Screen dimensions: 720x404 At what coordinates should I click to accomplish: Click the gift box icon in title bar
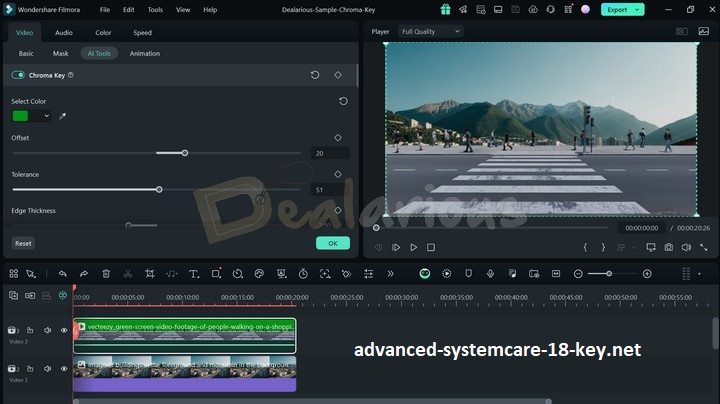pyautogui.click(x=445, y=9)
